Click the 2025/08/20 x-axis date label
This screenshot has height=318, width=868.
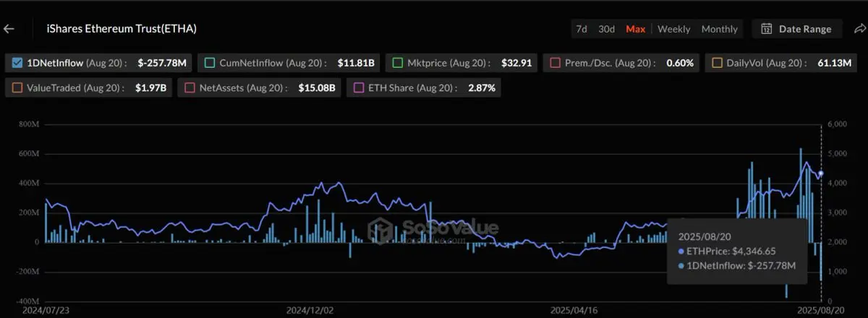click(820, 310)
